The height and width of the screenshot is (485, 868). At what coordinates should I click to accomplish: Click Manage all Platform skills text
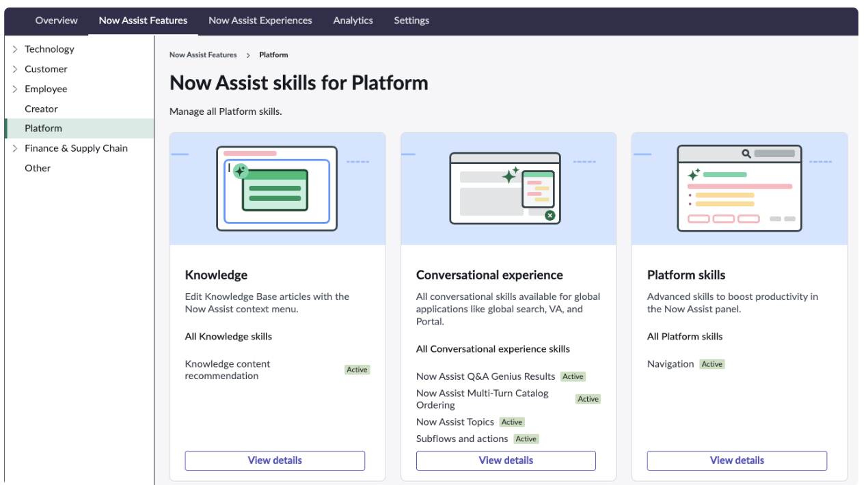[226, 111]
